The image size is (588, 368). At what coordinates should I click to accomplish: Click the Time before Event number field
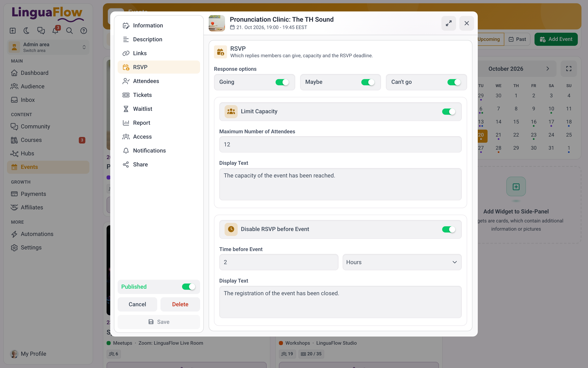279,262
